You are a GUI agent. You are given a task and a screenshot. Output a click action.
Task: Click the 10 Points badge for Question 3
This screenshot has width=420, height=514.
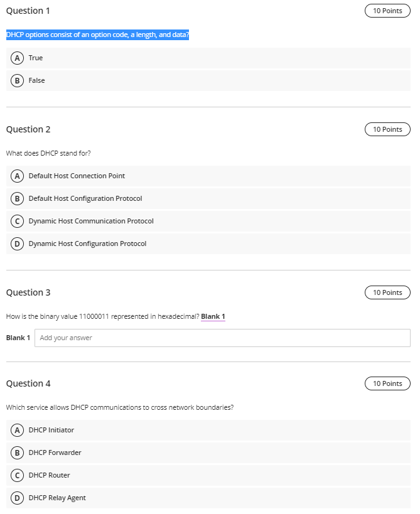[x=387, y=292]
